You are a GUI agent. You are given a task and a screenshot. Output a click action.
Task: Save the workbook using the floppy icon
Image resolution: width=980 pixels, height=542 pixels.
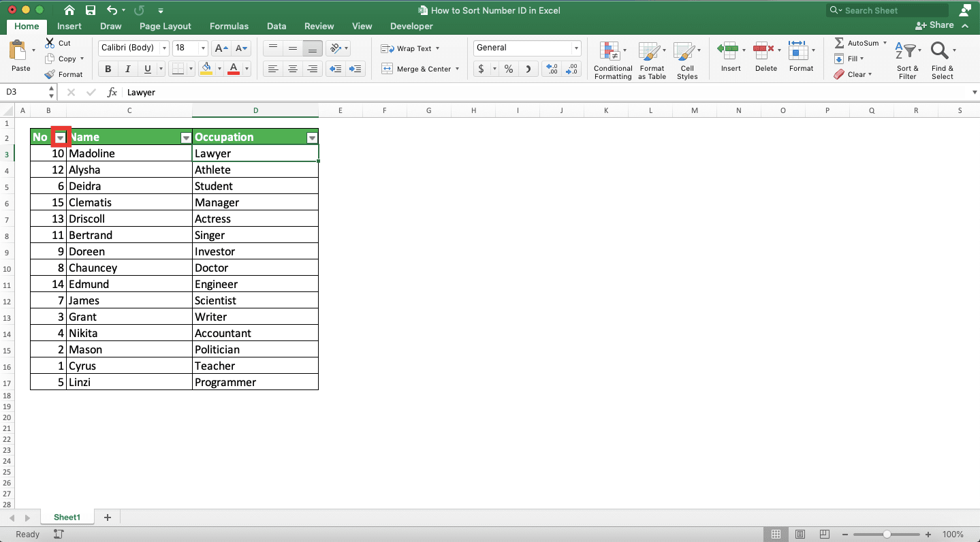tap(91, 10)
